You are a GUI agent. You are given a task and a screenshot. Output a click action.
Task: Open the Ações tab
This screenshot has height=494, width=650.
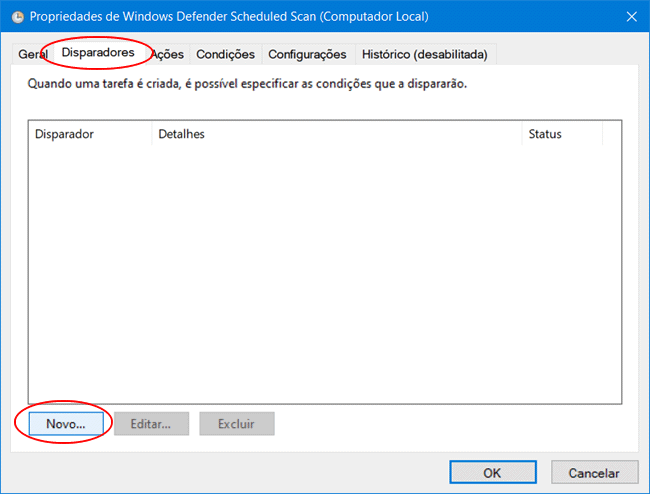pyautogui.click(x=168, y=54)
